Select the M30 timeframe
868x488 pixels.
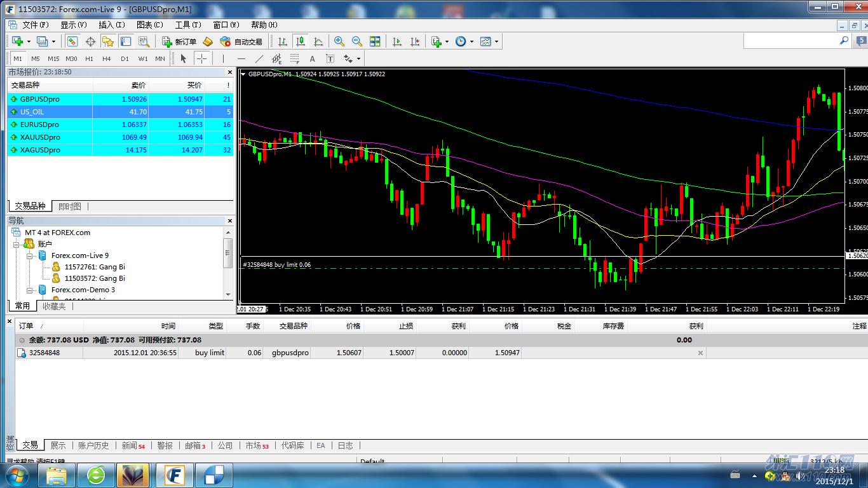pos(71,58)
